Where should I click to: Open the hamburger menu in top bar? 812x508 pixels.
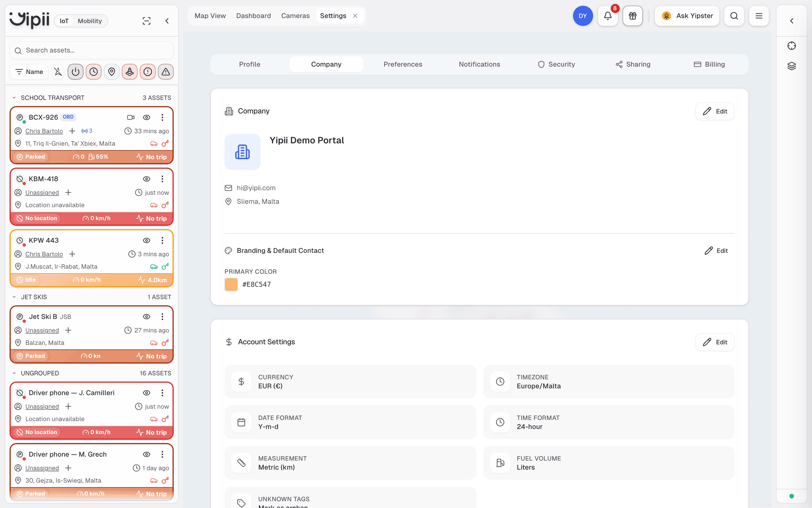[x=759, y=16]
